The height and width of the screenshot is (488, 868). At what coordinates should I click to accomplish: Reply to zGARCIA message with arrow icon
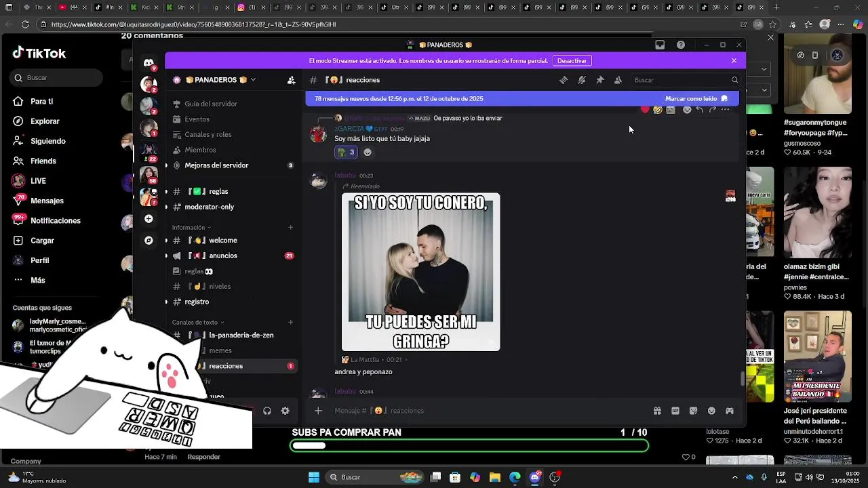tap(699, 110)
